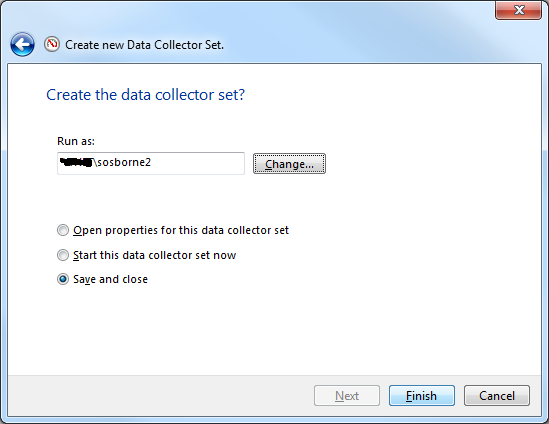Click the Open properties option label text
Image resolution: width=549 pixels, height=424 pixels.
tap(181, 230)
